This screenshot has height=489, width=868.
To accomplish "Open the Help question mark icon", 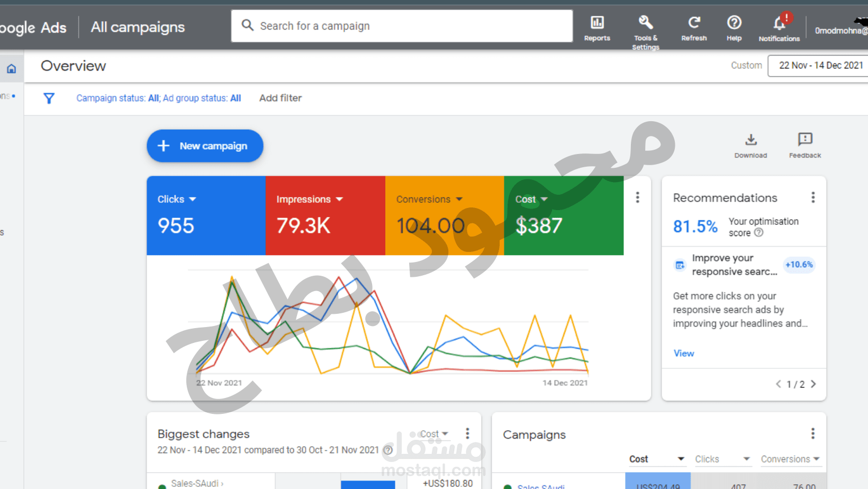I will pos(734,22).
